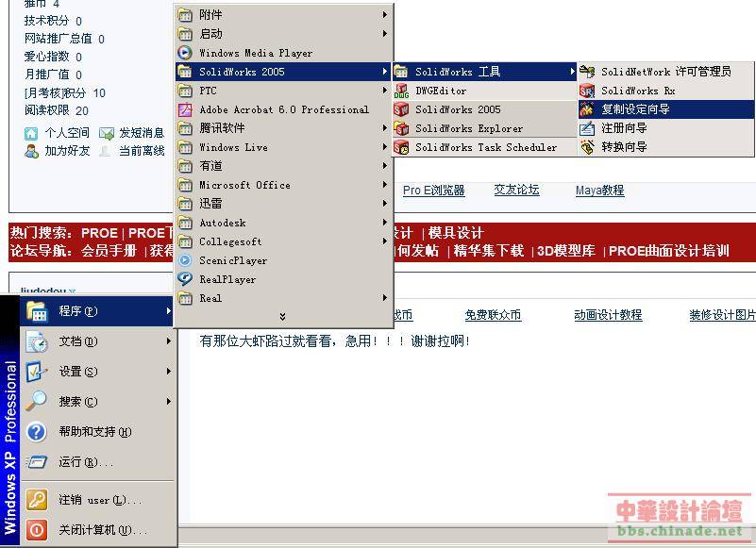Expand the 启动 submenu arrow
This screenshot has height=548, width=756.
385,34
